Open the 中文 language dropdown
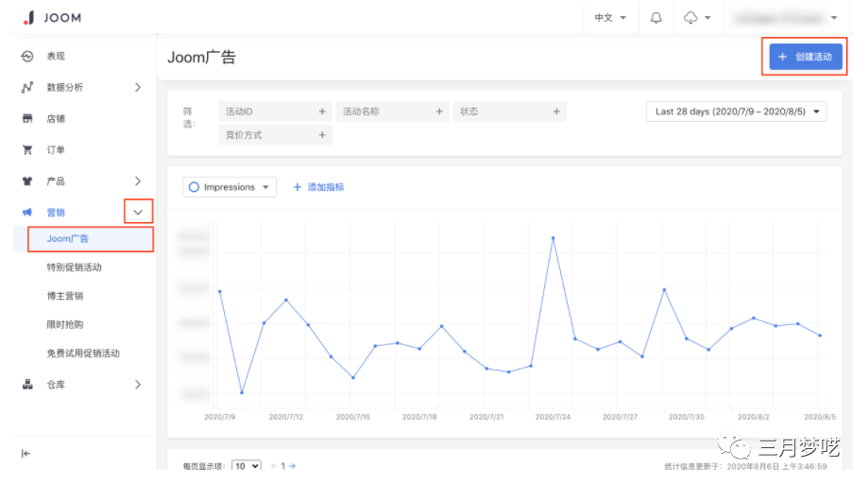 610,18
